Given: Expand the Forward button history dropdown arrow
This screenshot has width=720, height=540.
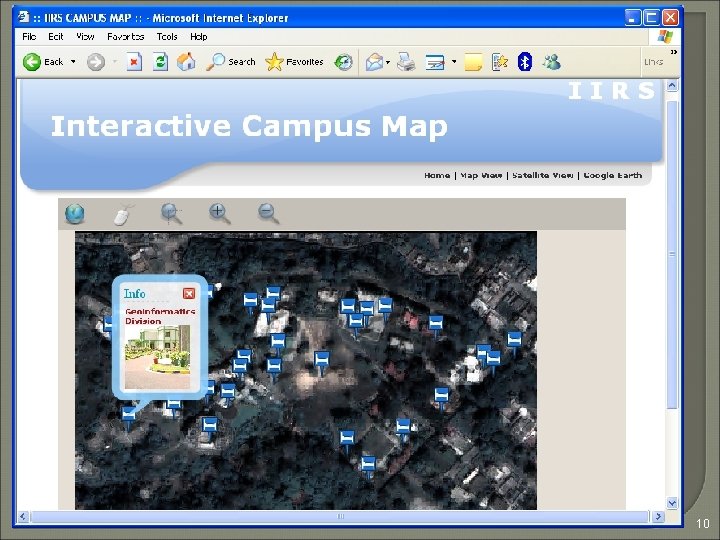Looking at the screenshot, I should (115, 62).
